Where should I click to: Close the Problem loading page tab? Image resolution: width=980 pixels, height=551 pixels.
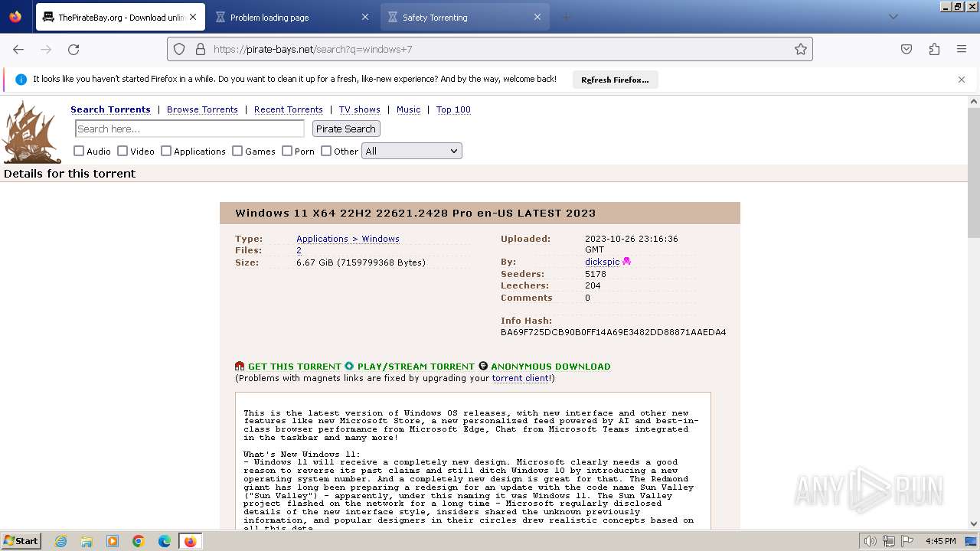(365, 17)
